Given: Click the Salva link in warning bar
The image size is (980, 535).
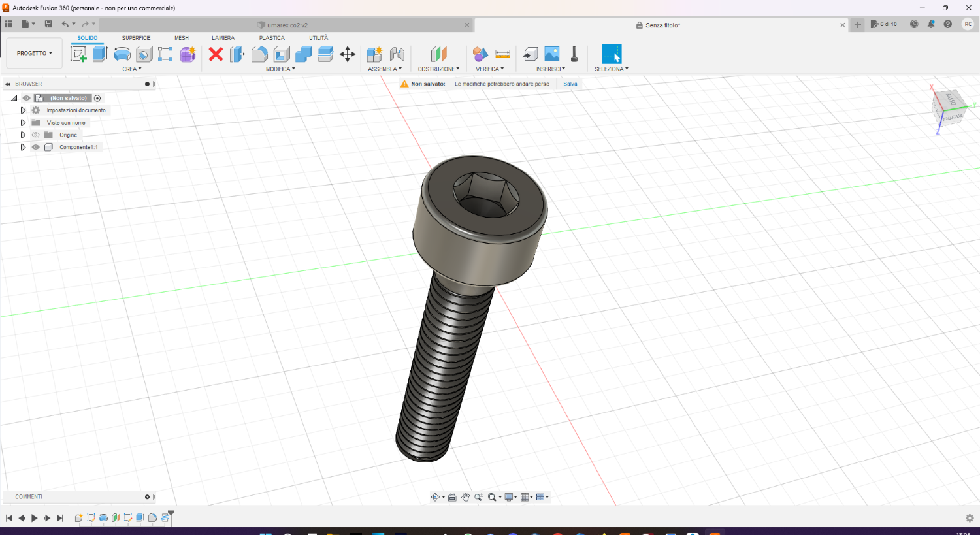Looking at the screenshot, I should 570,84.
